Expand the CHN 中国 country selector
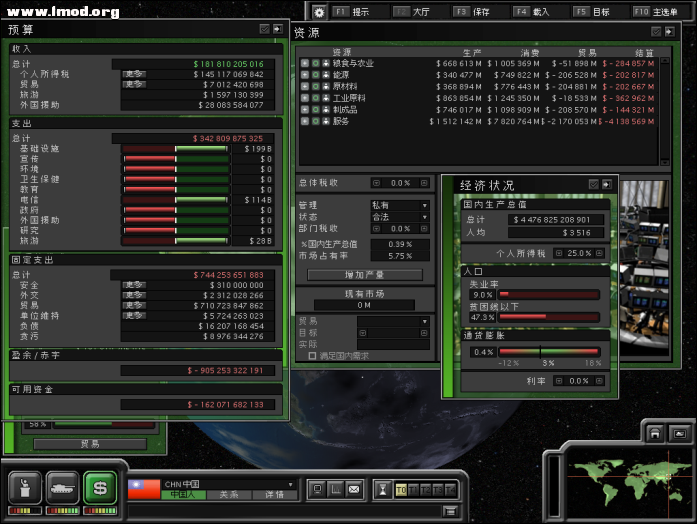Viewport: 697px width, 524px height. click(292, 484)
